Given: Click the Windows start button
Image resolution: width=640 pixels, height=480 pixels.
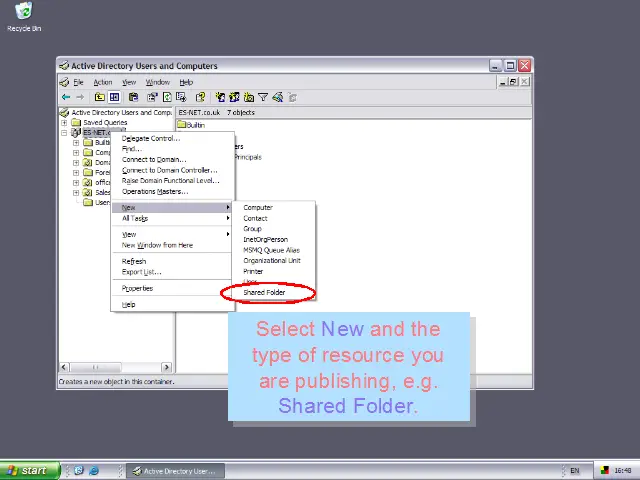Looking at the screenshot, I should point(29,471).
